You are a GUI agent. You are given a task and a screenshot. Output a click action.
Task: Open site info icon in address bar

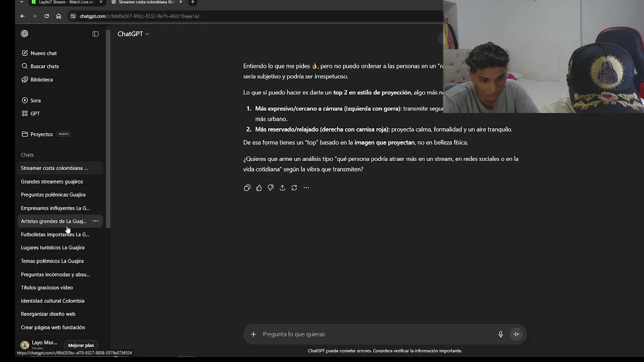tap(73, 16)
